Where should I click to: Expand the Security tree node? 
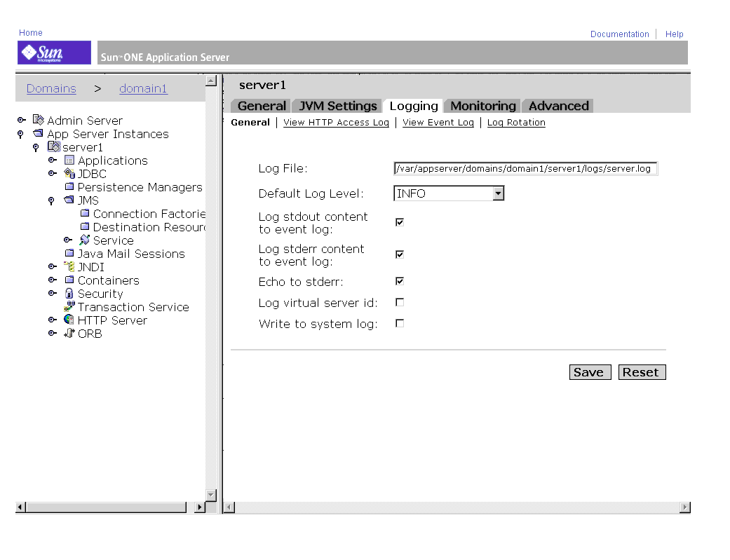[53, 293]
